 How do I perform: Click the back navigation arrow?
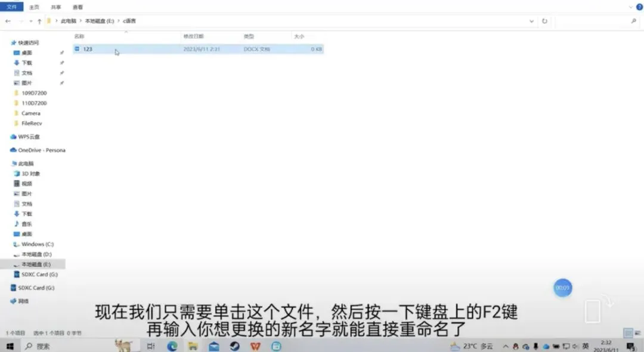click(7, 20)
